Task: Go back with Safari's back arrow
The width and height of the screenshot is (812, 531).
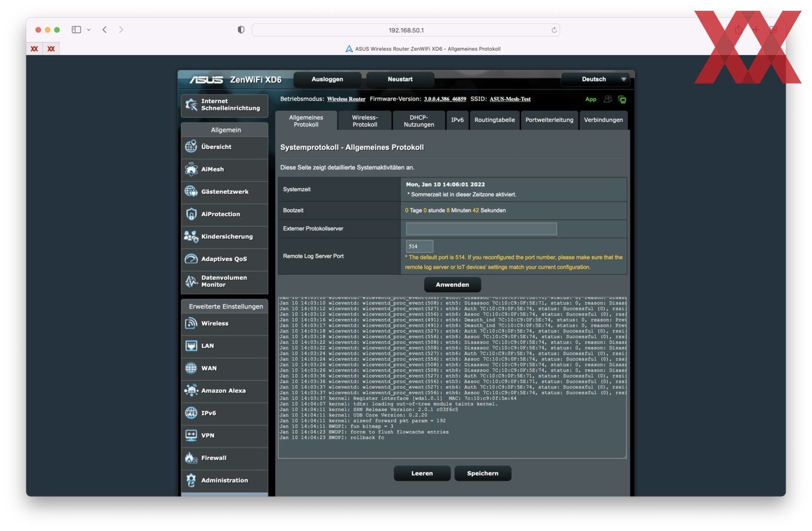Action: point(104,29)
